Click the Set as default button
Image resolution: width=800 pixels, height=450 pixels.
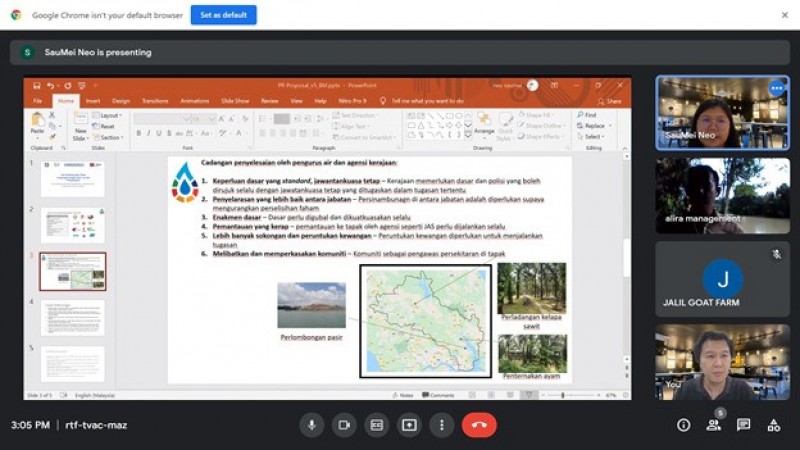[x=223, y=15]
